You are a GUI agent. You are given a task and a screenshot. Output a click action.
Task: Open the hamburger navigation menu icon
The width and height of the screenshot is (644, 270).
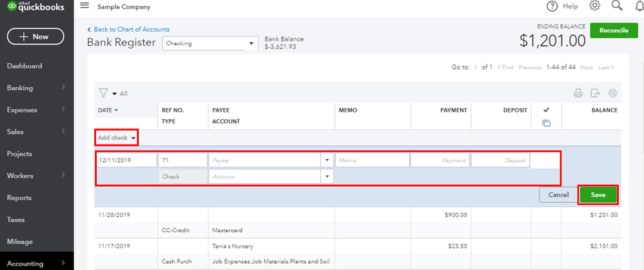click(85, 5)
